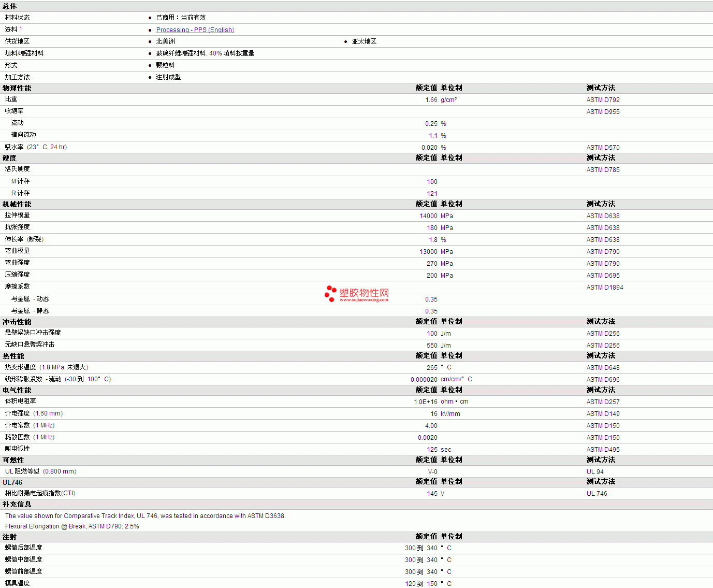The image size is (713, 588).
Task: Click ASTM D955 shrinkage test method
Action: tap(603, 112)
